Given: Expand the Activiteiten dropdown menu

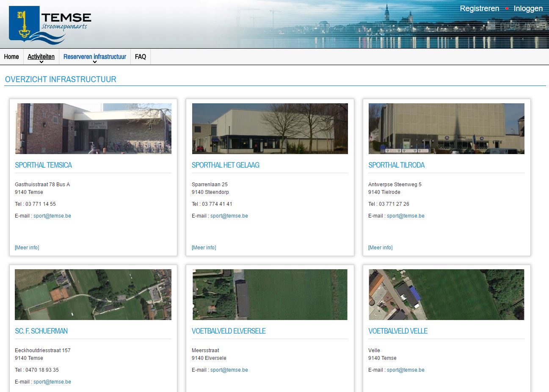Looking at the screenshot, I should (x=41, y=57).
